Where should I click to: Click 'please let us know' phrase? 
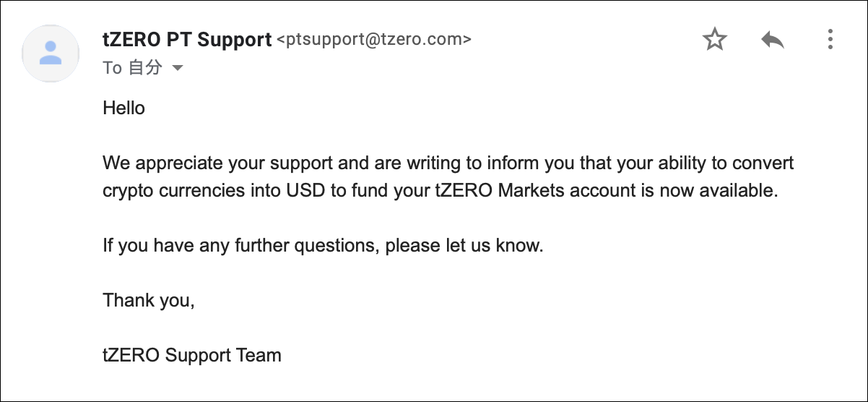click(464, 246)
